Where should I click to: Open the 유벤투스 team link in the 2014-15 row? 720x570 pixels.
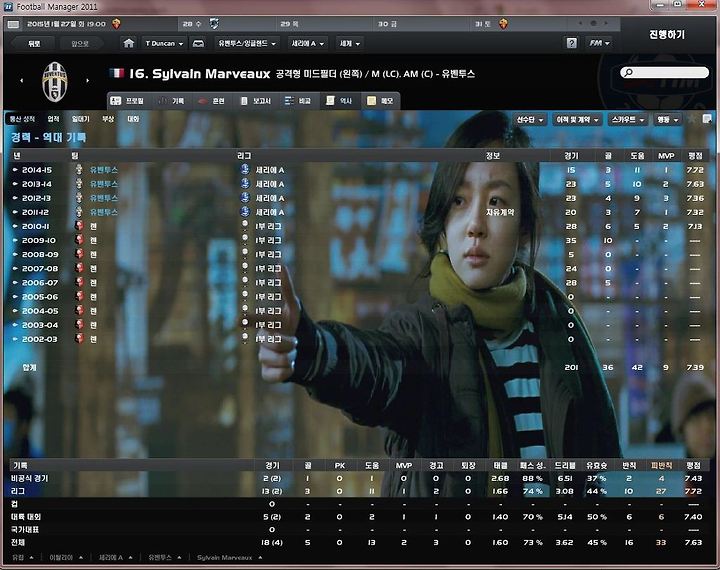pos(104,170)
